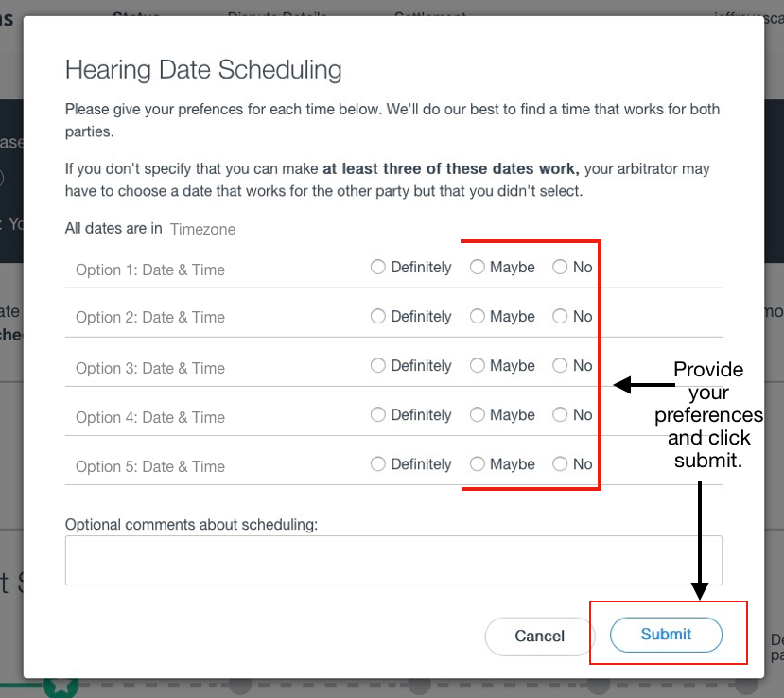
Task: Mark Option 4 as No
Action: pyautogui.click(x=561, y=415)
